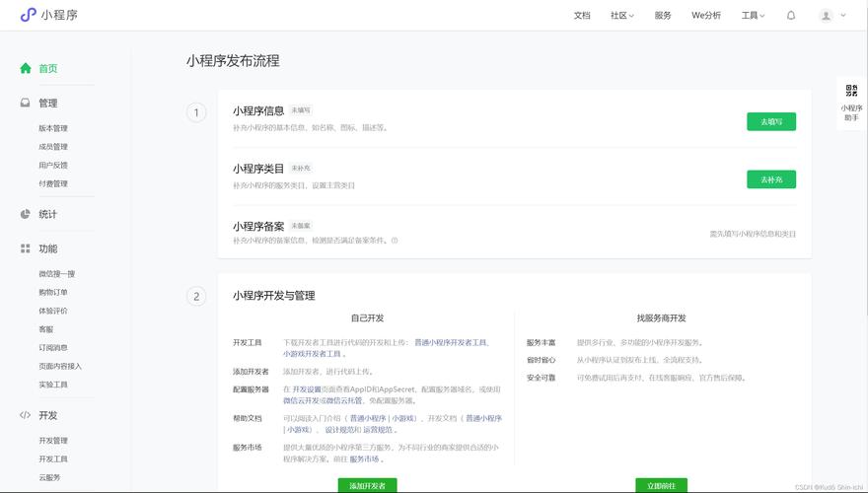868x493 pixels.
Task: Click the green 去补充 button
Action: 771,179
